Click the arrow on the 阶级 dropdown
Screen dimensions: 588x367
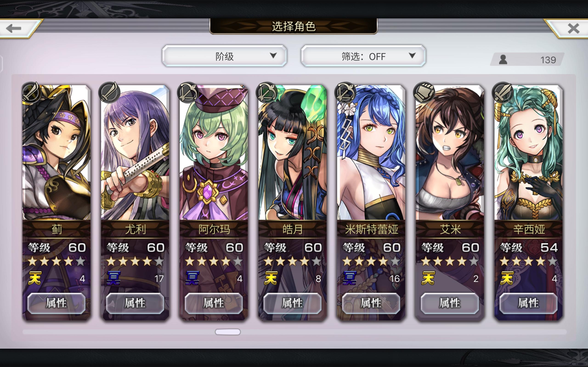click(273, 56)
